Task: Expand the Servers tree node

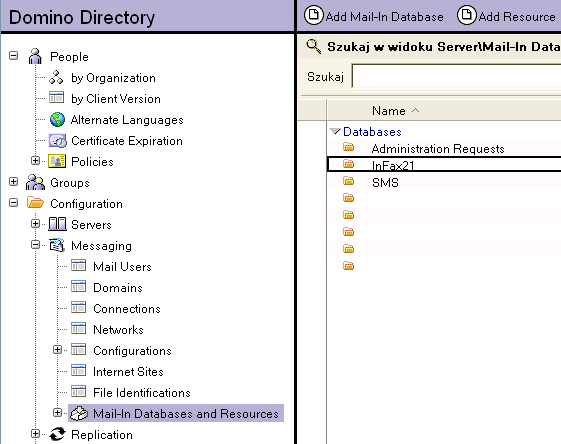Action: 35,224
